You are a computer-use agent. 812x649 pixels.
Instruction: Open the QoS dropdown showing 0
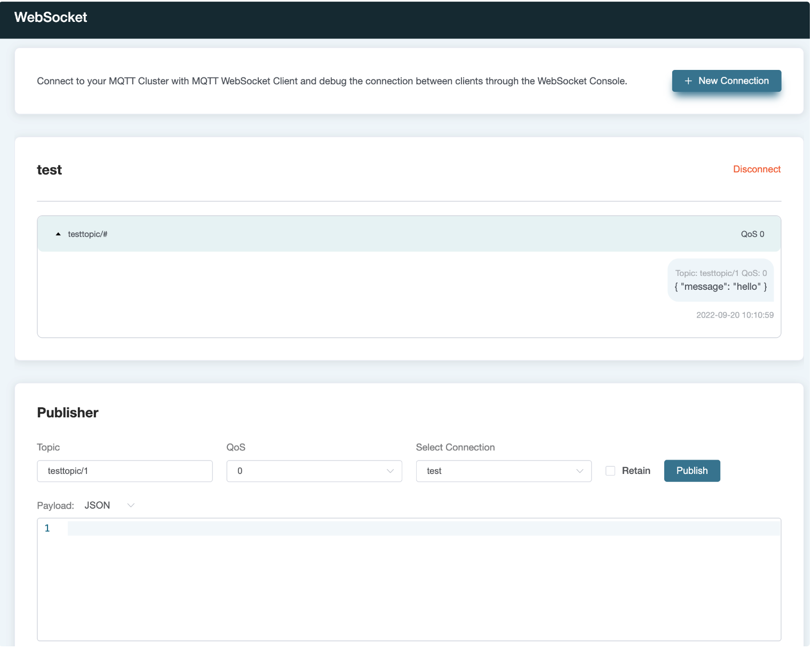[x=314, y=471]
